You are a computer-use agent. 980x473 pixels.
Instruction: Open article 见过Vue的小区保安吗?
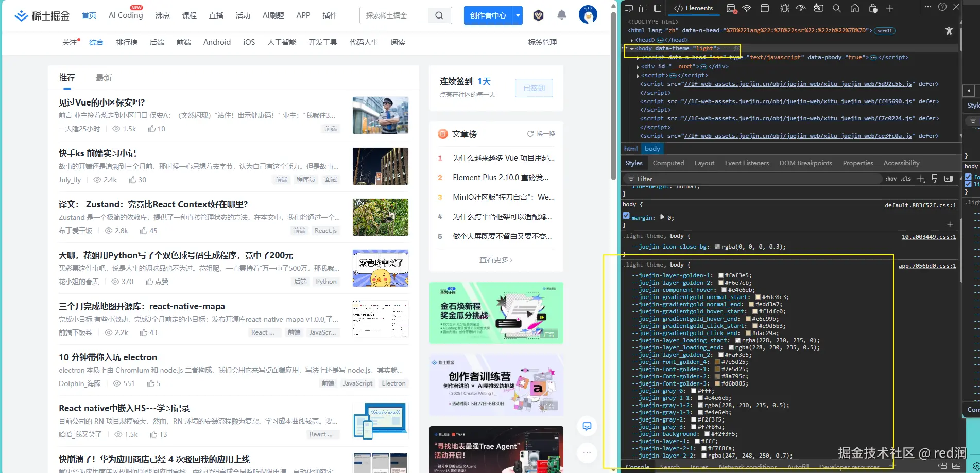point(102,102)
